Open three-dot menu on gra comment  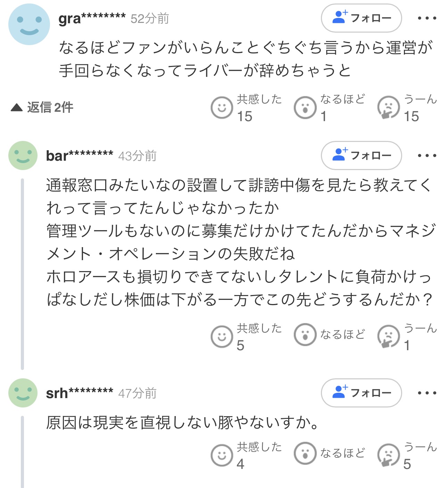[x=427, y=18]
